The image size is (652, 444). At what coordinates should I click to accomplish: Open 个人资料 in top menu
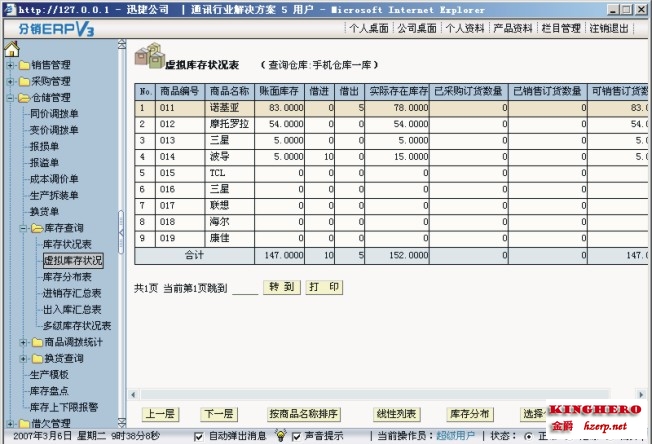[465, 28]
